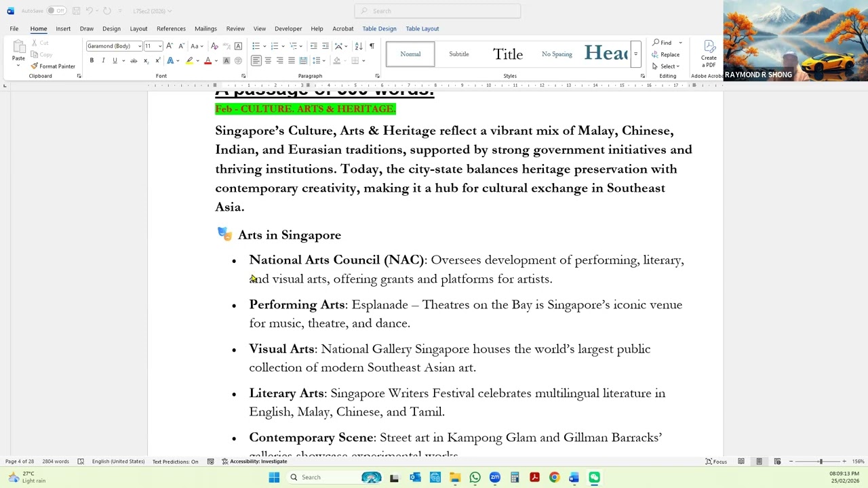Expand numbering list dropdown arrow
Image resolution: width=868 pixels, height=488 pixels.
(x=283, y=46)
